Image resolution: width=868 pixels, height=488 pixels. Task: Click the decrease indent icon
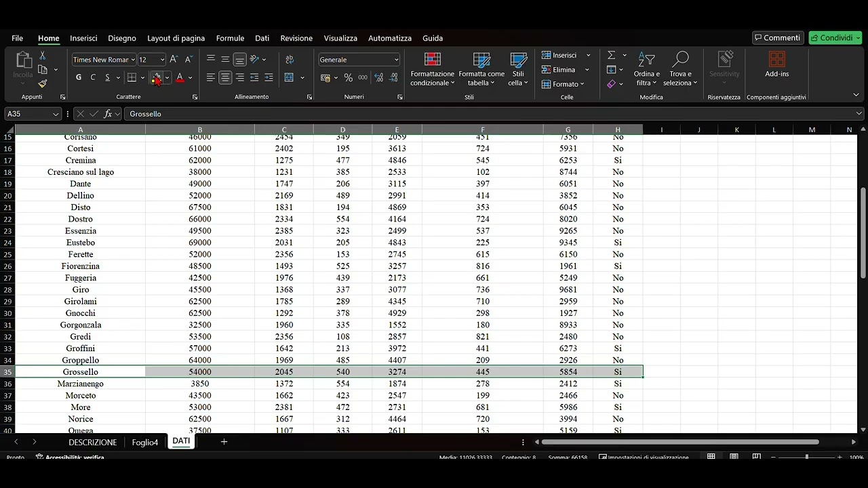click(254, 78)
